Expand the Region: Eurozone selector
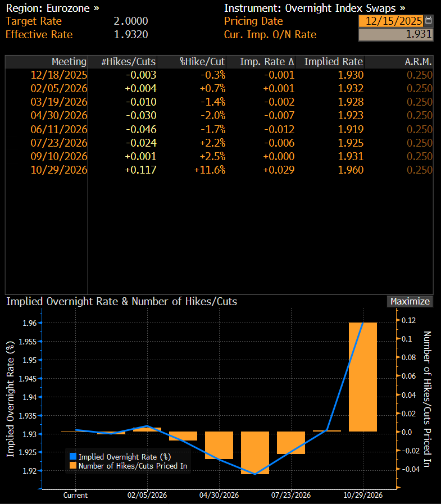This screenshot has height=504, width=441. [x=52, y=8]
